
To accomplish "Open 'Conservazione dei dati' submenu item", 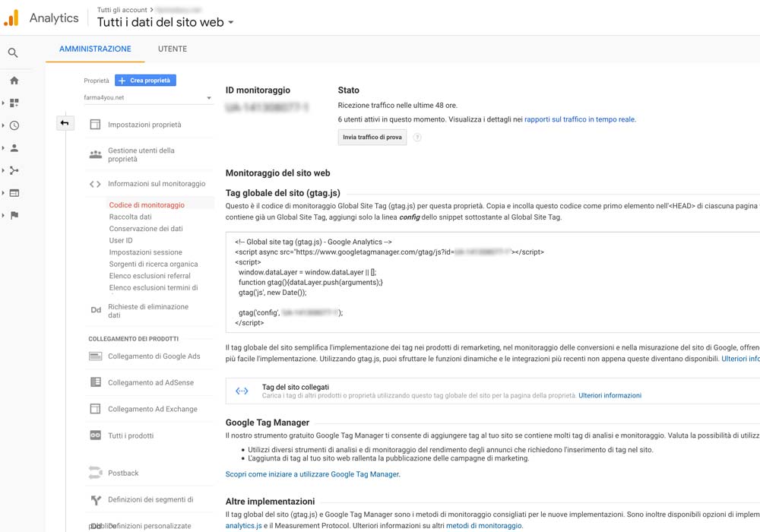I will [x=146, y=229].
